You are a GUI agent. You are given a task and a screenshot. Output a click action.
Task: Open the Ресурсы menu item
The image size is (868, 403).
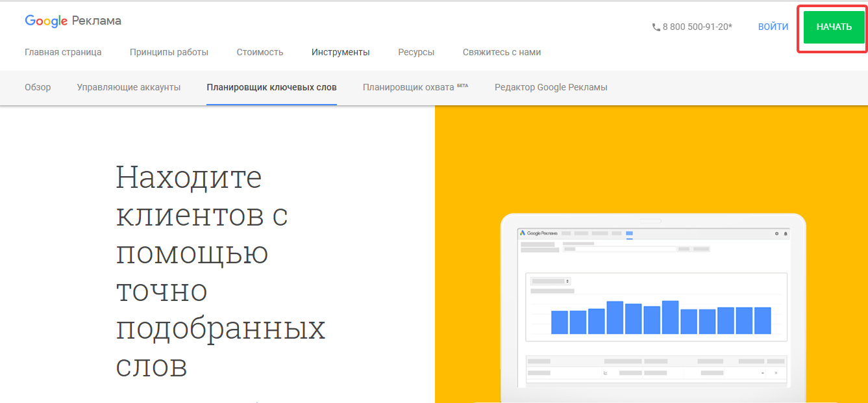[416, 52]
